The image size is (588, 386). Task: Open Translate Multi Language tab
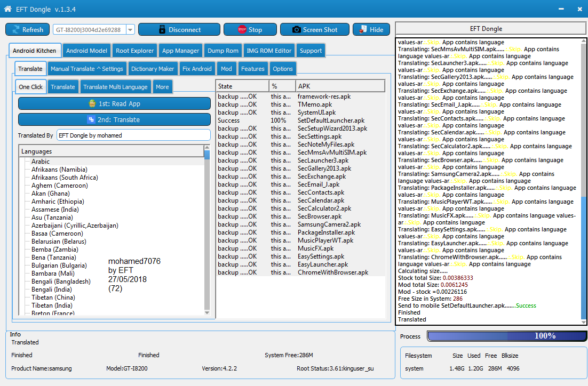click(x=115, y=86)
